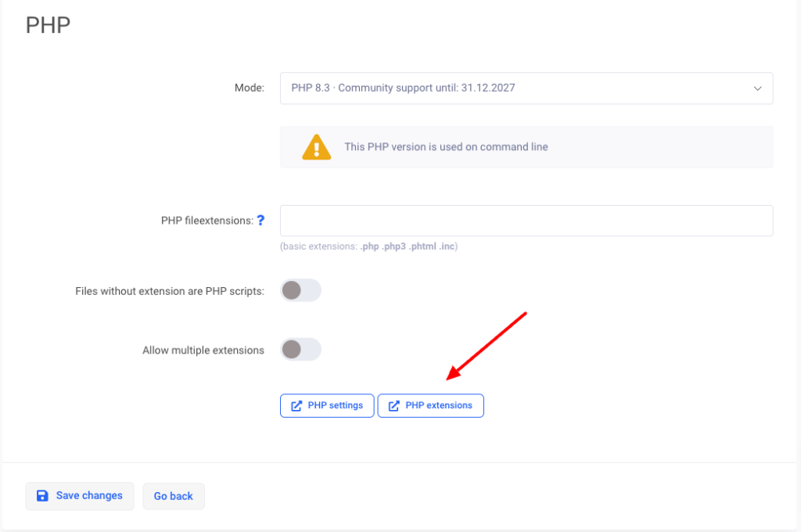Click the "Mode:" field label
Image resolution: width=801 pixels, height=532 pixels.
(x=250, y=88)
